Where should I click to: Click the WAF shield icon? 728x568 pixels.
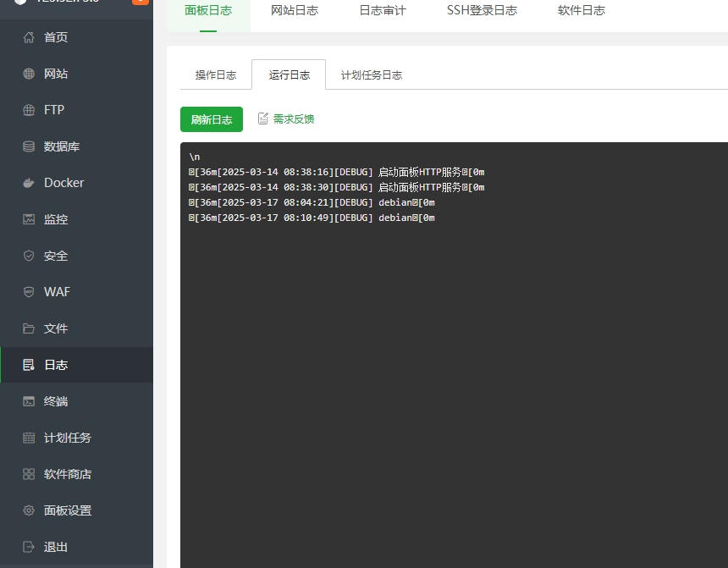coord(29,292)
